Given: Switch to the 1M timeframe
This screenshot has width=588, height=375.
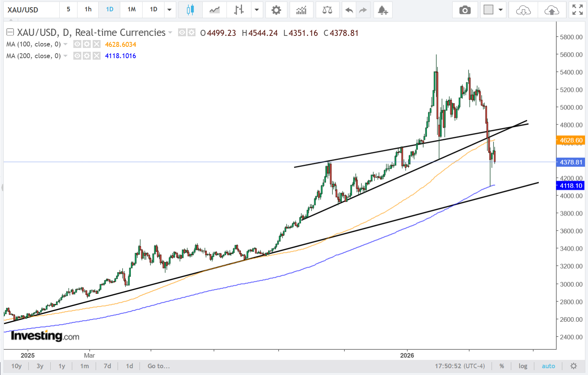Looking at the screenshot, I should tap(132, 9).
